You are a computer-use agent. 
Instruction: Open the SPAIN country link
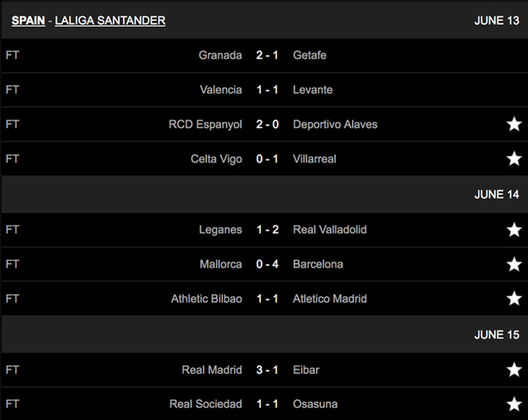[x=29, y=21]
